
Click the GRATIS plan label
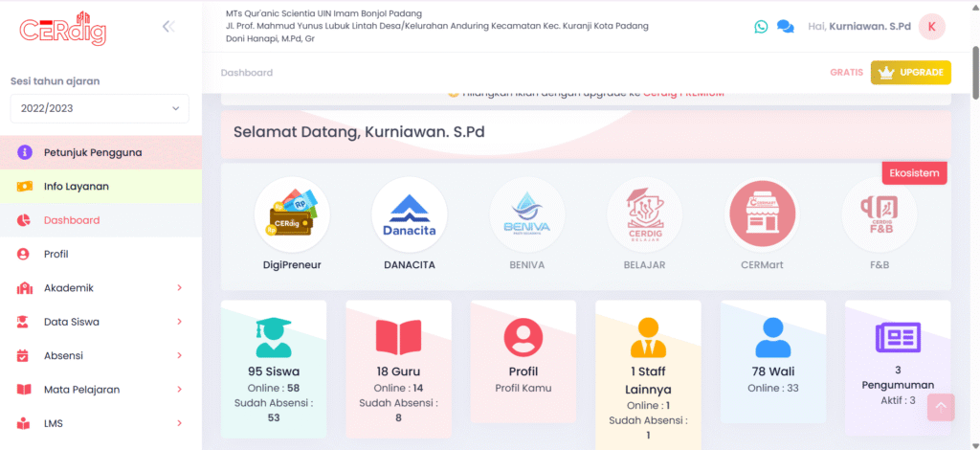846,73
